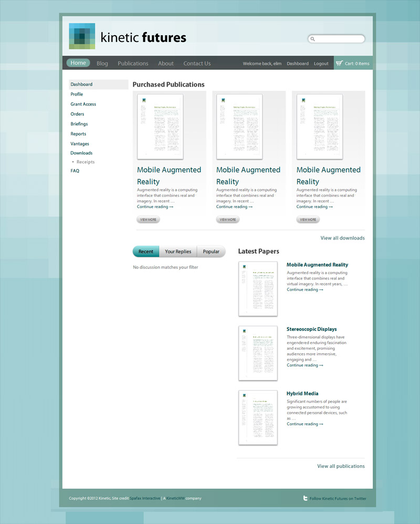Click the Logout link
Image resolution: width=420 pixels, height=524 pixels.
click(x=321, y=64)
